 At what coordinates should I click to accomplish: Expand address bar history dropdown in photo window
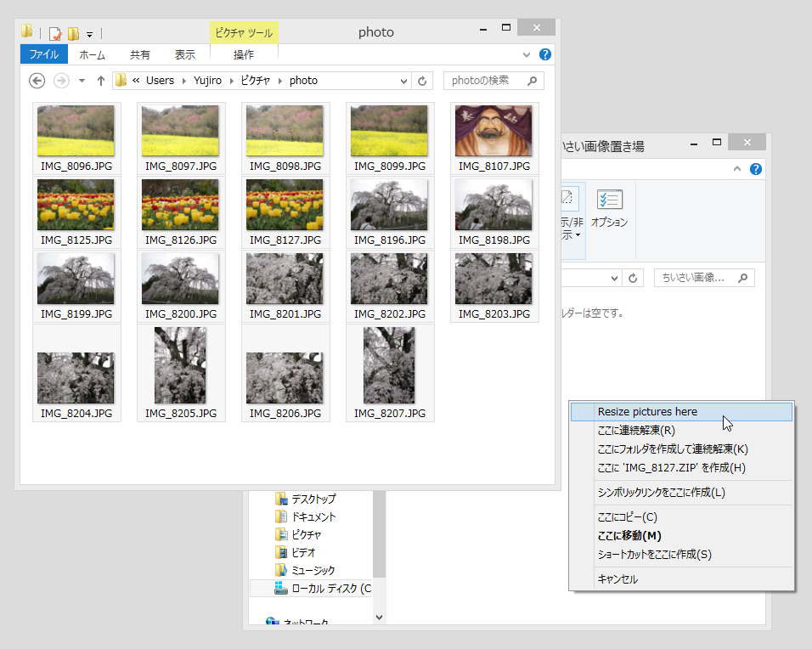(x=404, y=81)
